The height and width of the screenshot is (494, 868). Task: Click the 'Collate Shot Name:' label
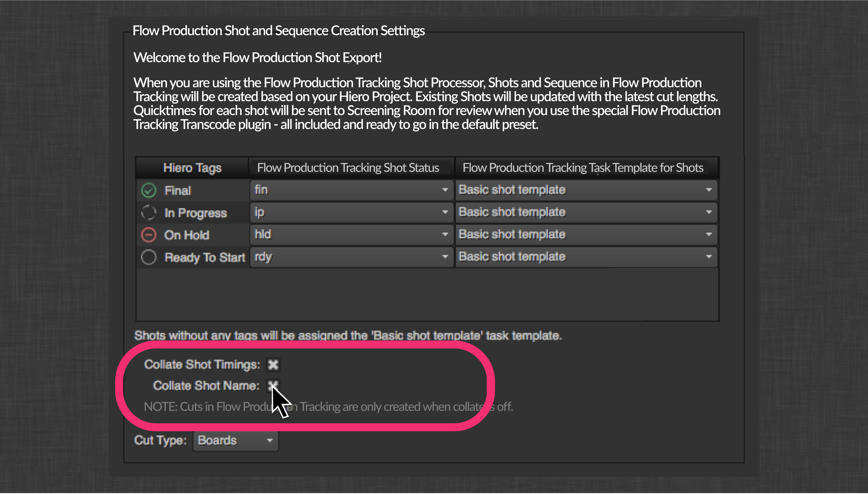[x=206, y=386]
